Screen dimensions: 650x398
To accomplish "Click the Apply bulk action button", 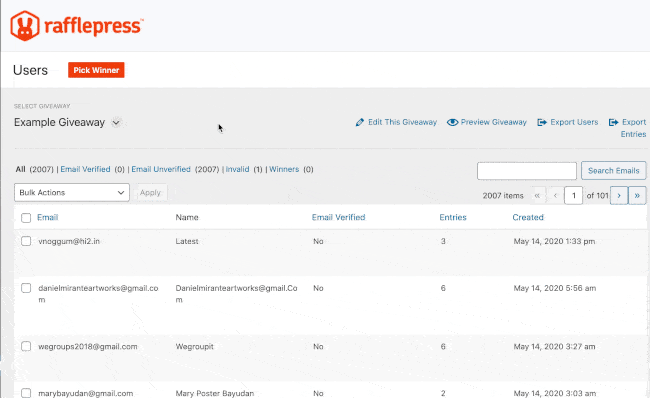I will pyautogui.click(x=150, y=192).
